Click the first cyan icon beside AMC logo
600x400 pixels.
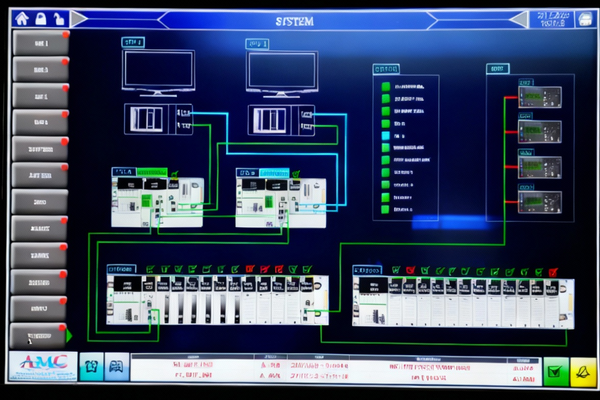click(x=91, y=367)
